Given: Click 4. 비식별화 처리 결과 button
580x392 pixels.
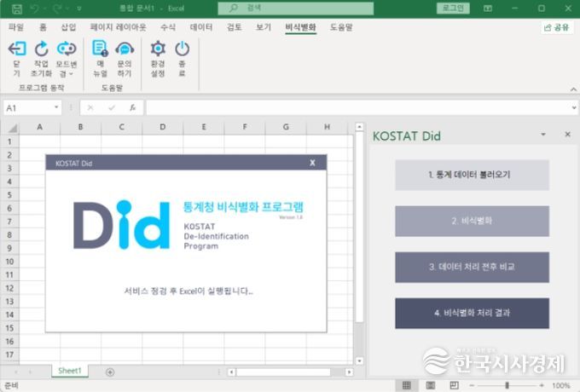Looking at the screenshot, I should click(x=472, y=313).
